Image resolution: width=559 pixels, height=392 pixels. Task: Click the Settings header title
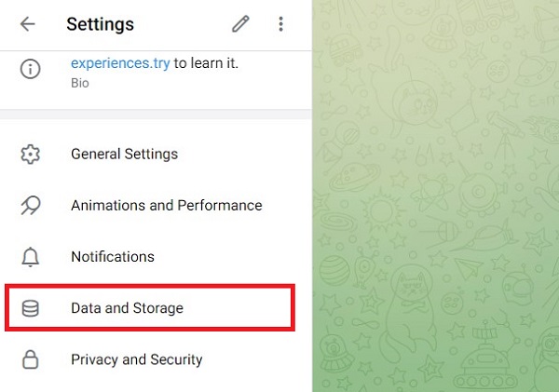pyautogui.click(x=100, y=24)
